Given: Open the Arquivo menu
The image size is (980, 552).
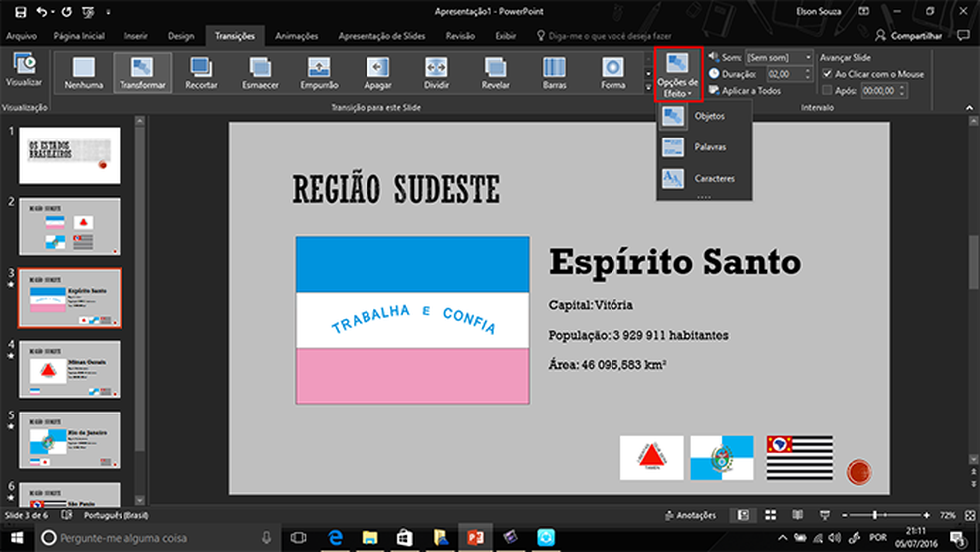Looking at the screenshot, I should pyautogui.click(x=21, y=36).
